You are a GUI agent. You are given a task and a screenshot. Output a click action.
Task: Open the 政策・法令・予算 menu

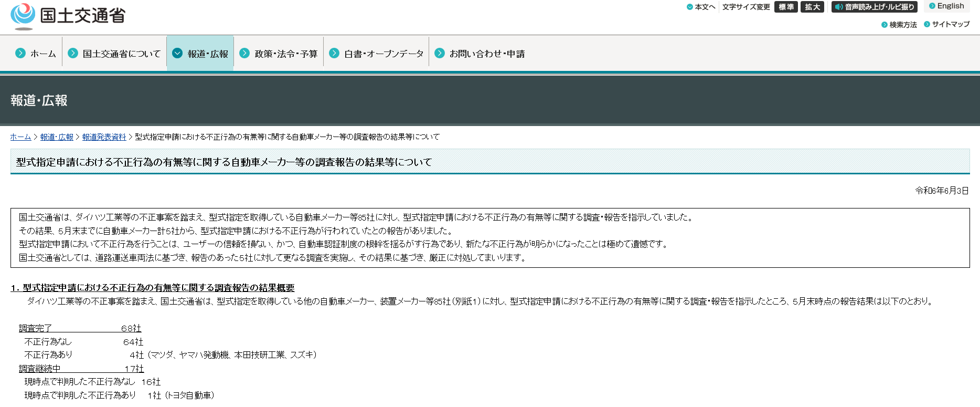click(286, 54)
